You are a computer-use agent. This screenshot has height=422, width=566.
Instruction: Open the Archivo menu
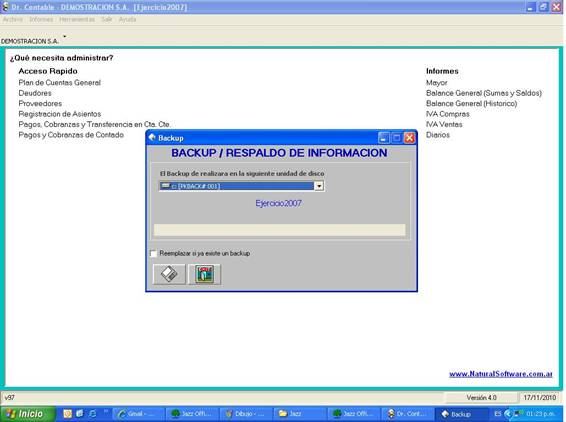point(13,19)
